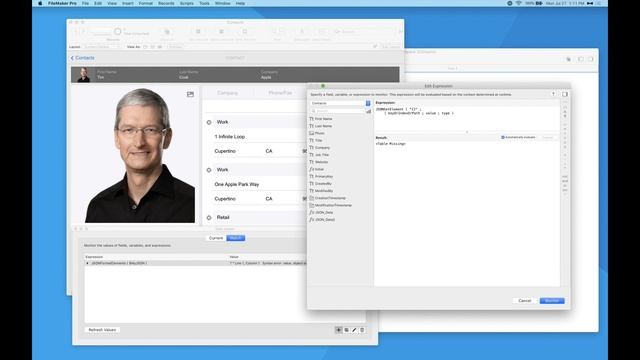Click Table Missing result text
The width and height of the screenshot is (640, 360).
(391, 144)
